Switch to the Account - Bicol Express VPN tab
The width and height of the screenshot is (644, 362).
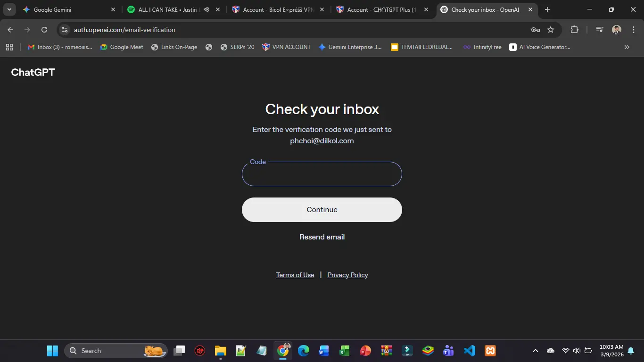tap(277, 9)
